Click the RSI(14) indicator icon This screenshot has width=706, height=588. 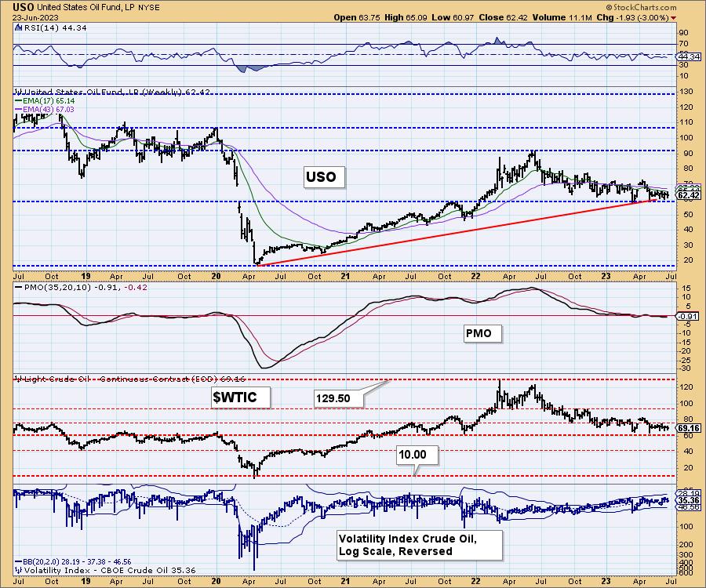[x=18, y=27]
